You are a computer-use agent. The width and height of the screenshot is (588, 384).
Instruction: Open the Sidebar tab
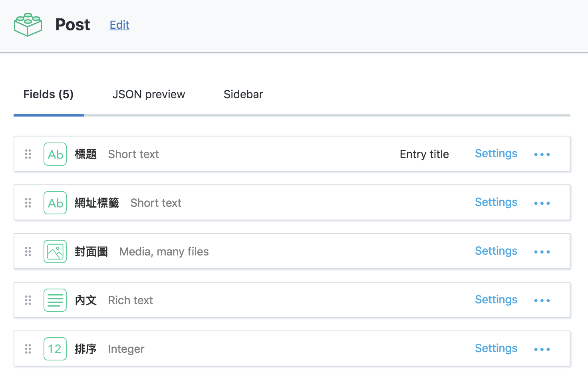click(243, 95)
